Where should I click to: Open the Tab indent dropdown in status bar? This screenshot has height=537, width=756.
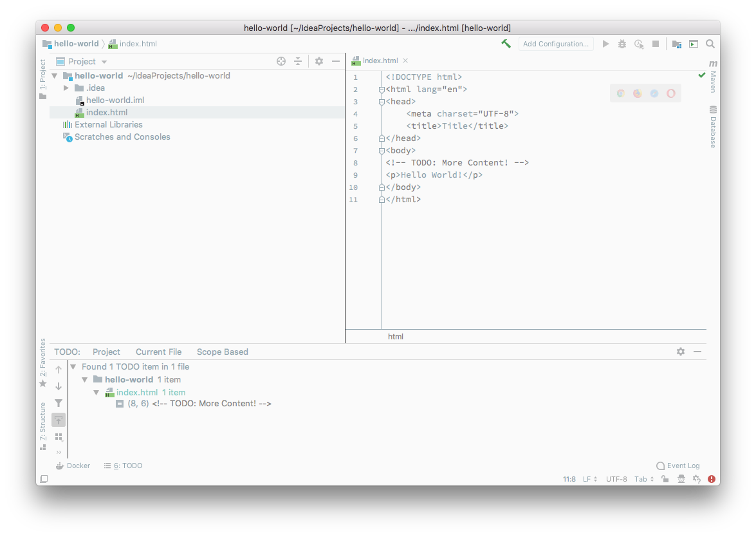click(x=644, y=479)
